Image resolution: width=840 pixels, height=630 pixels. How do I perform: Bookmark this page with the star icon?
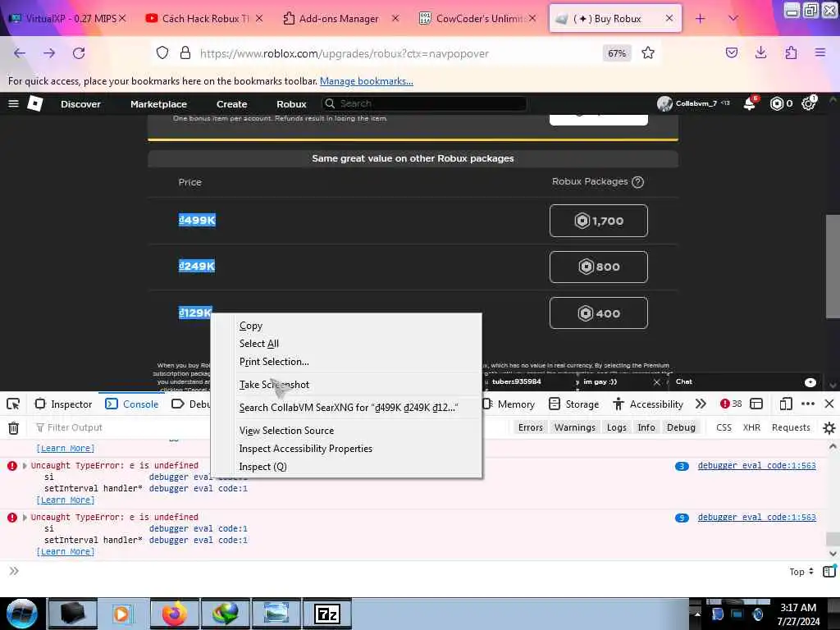tap(648, 53)
